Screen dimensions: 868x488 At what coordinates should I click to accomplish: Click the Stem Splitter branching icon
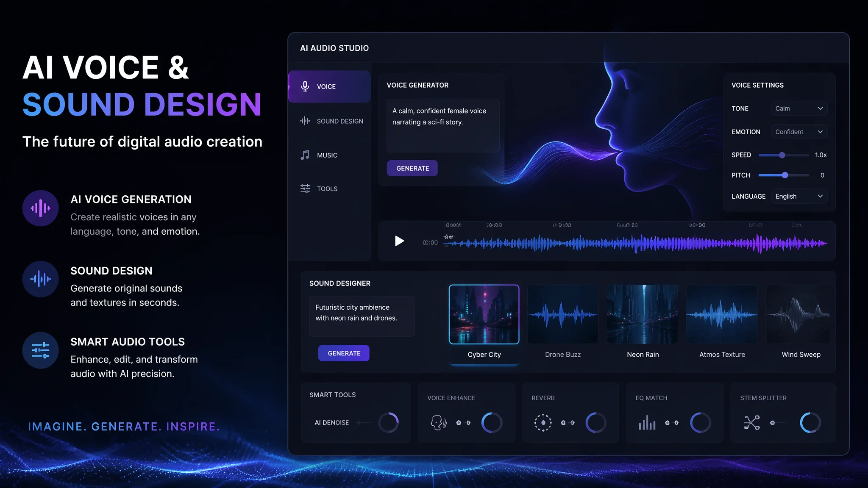click(751, 422)
